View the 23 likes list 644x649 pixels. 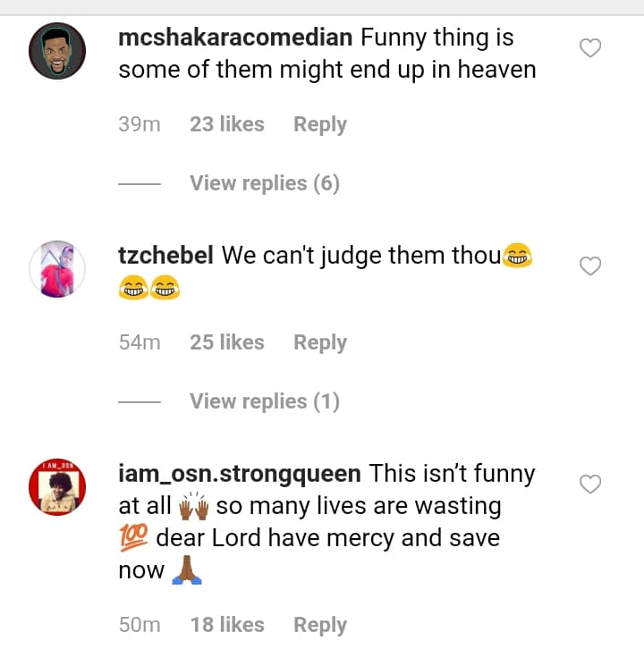226,124
